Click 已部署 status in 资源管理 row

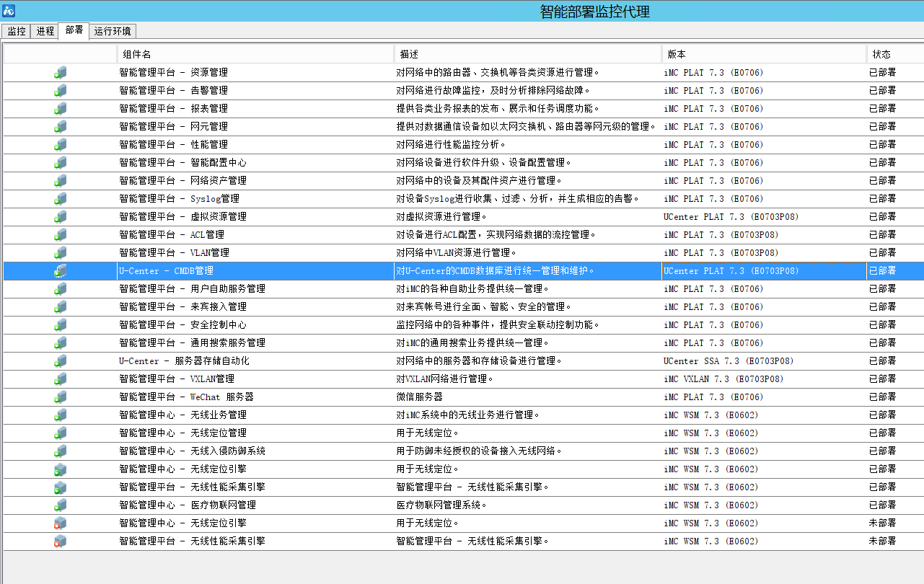pos(882,72)
